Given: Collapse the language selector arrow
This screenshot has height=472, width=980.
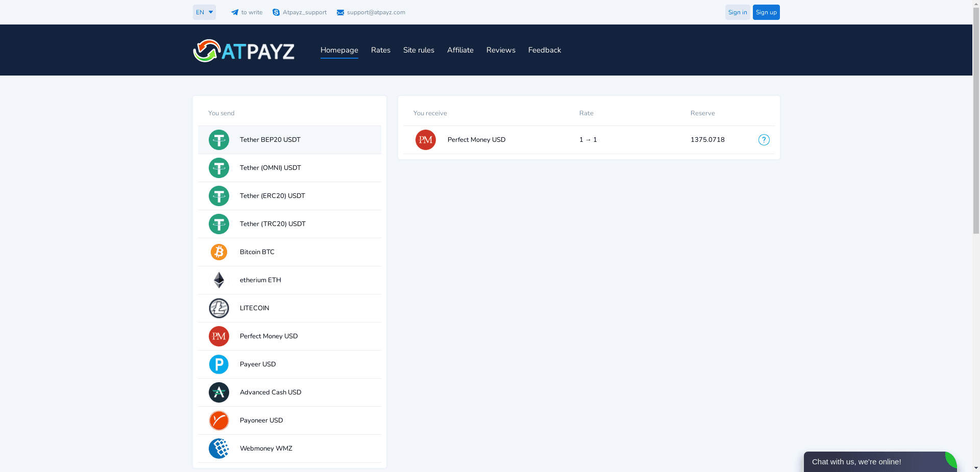Looking at the screenshot, I should [211, 12].
